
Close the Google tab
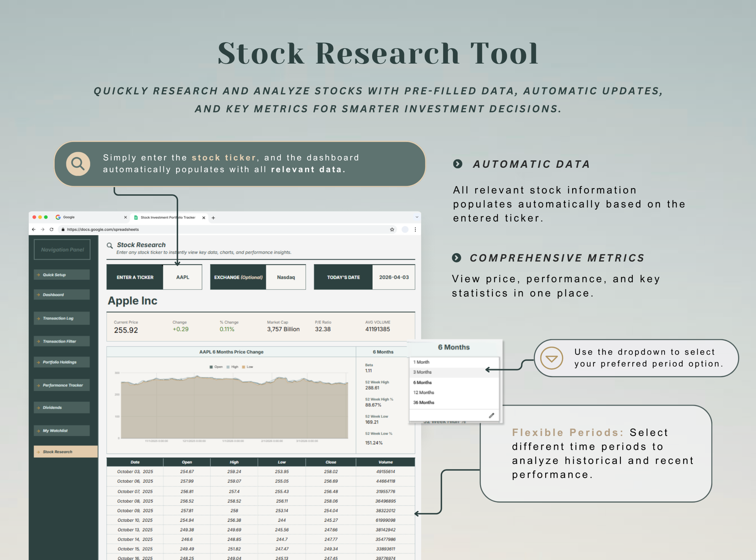point(125,217)
